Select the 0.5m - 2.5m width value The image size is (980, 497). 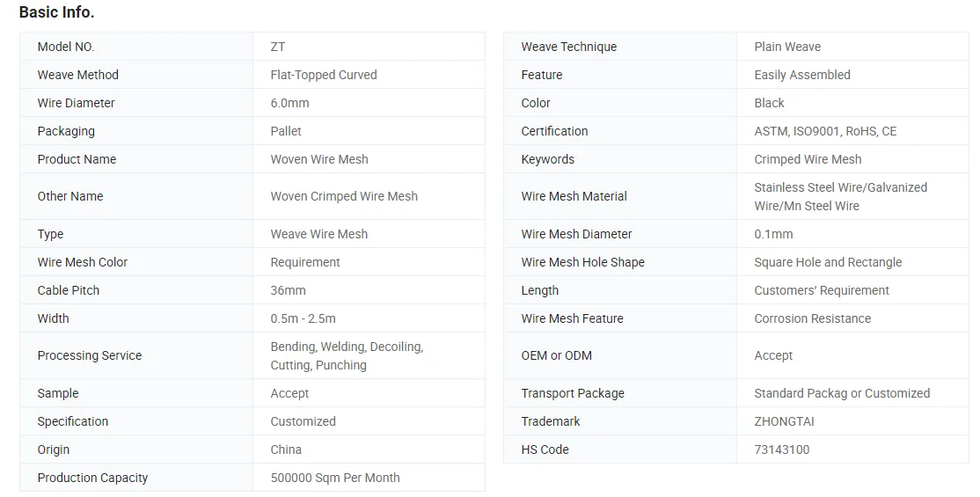tap(303, 318)
